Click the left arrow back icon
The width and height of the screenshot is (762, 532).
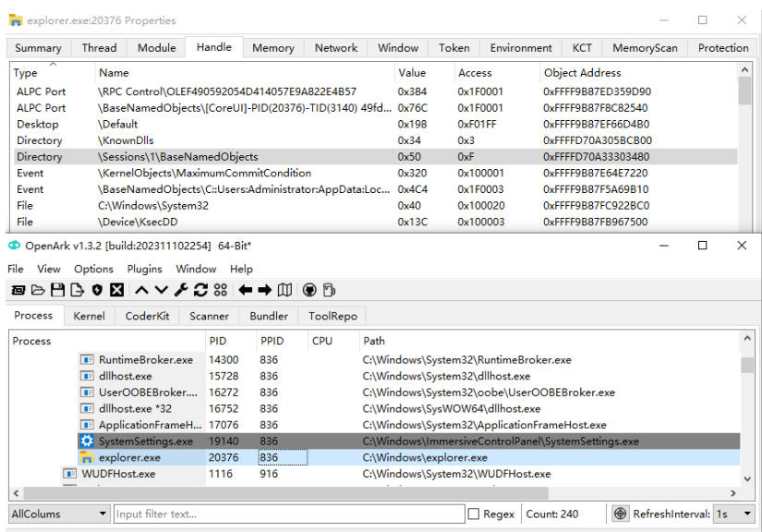[x=245, y=290]
